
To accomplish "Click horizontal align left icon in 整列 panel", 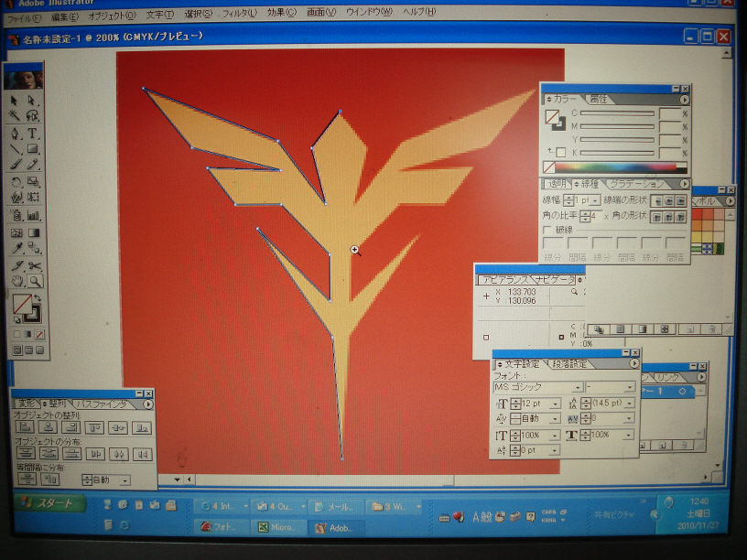I will tap(26, 427).
